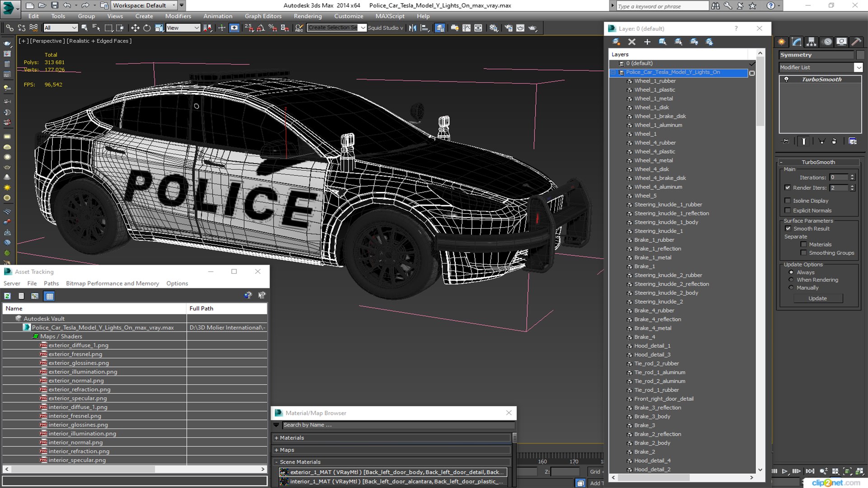Select the When Rendering update option
This screenshot has height=488, width=868.
(791, 280)
